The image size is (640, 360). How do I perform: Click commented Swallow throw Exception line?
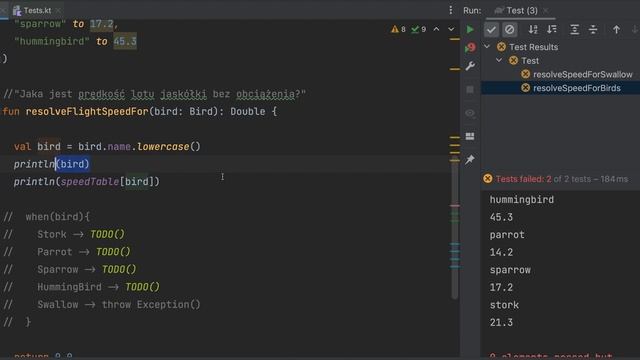(x=102, y=304)
